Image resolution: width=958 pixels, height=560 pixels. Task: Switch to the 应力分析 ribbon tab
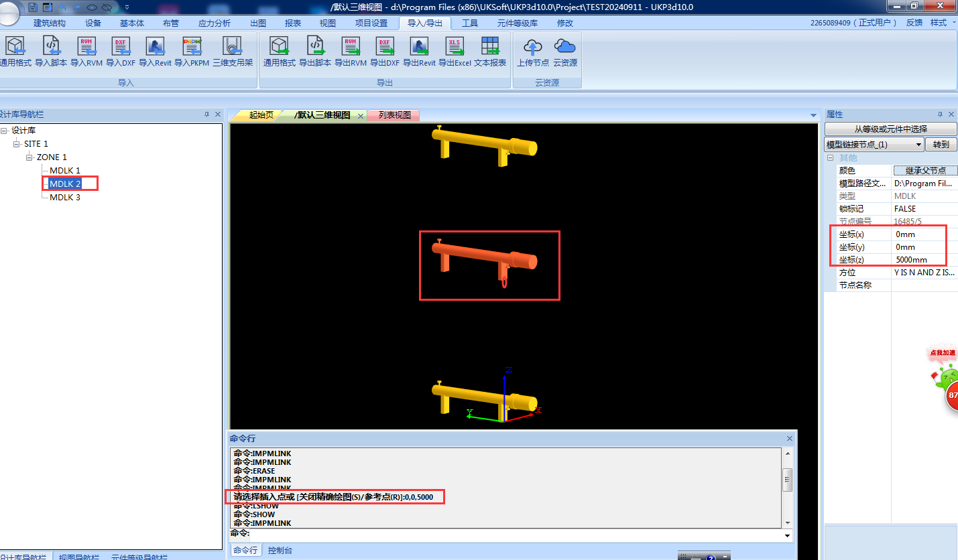(x=215, y=23)
